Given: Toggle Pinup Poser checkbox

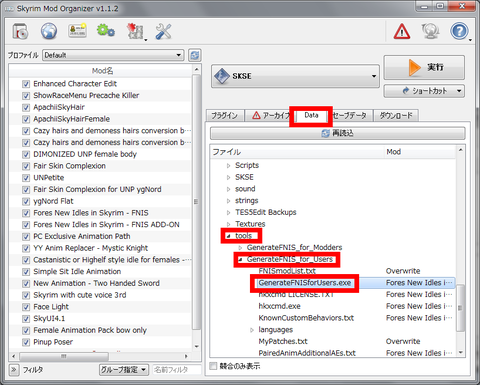Looking at the screenshot, I should click(x=26, y=342).
